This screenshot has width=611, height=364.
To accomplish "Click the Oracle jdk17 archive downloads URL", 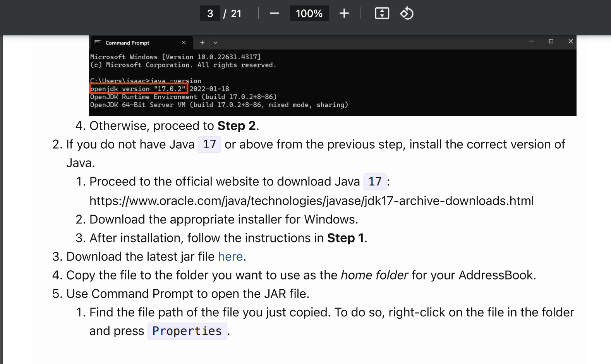I will [312, 201].
